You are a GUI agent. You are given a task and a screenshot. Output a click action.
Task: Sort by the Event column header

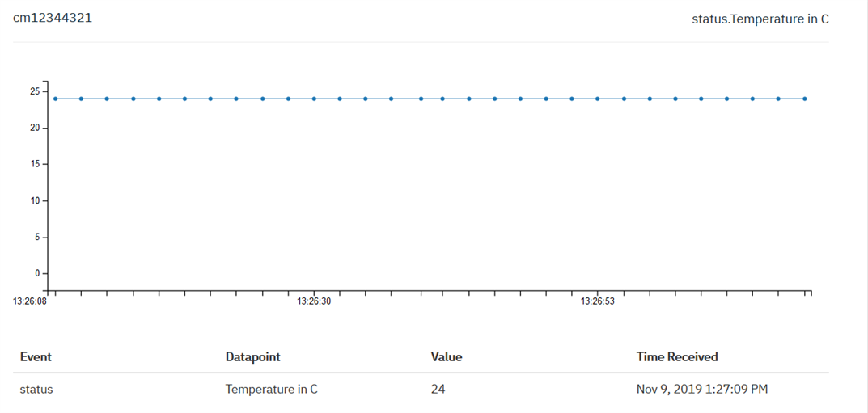(36, 356)
